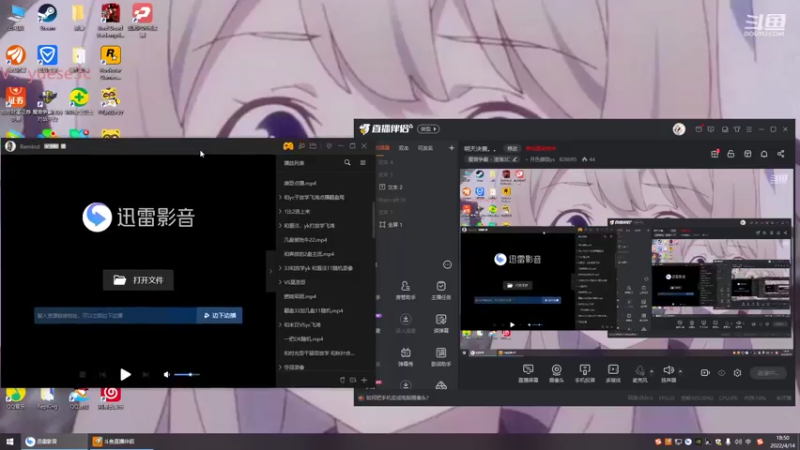Toggle the 麦克风 microphone in Douyu
This screenshot has height=450, width=800.
pos(640,373)
